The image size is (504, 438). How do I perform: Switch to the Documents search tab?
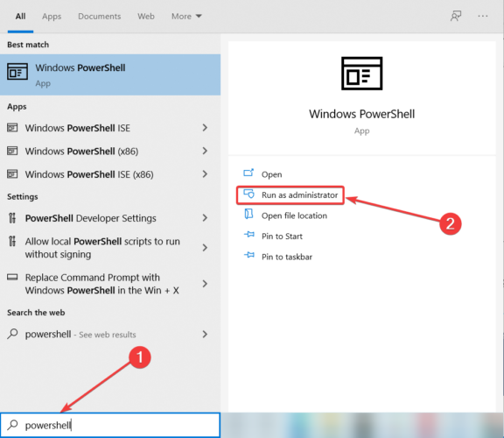coord(100,16)
